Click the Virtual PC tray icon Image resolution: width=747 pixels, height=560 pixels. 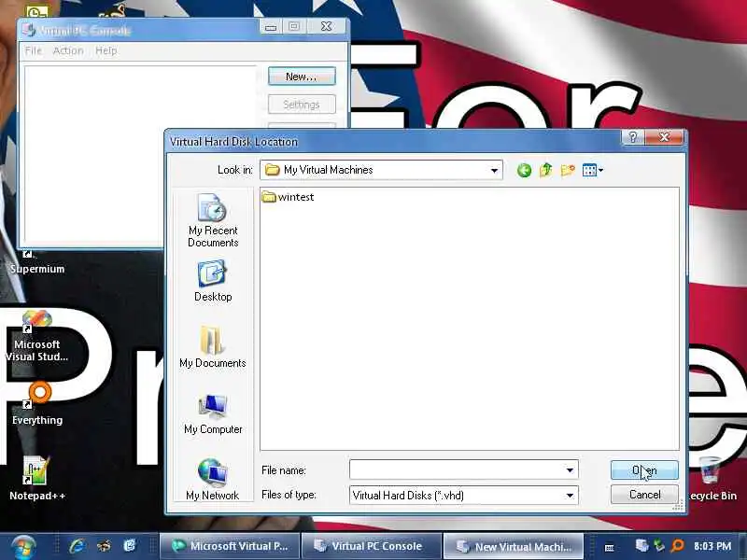[x=641, y=546]
